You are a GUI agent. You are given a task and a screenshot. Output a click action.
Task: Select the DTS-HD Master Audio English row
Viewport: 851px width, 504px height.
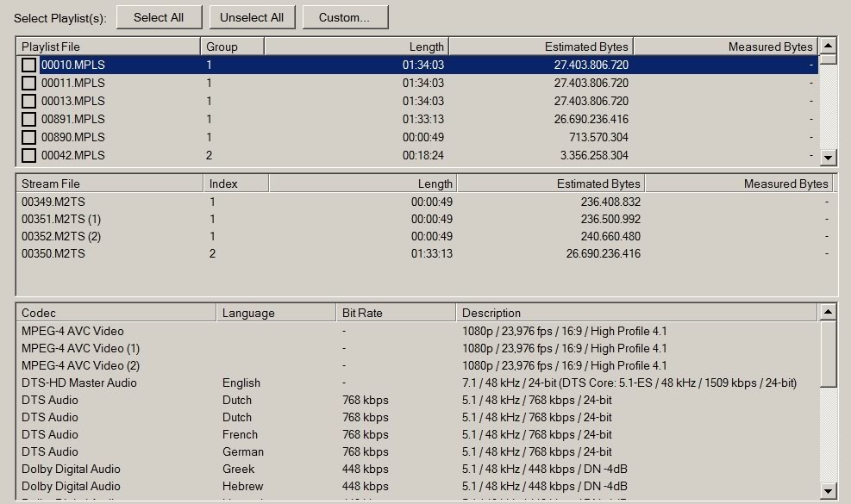(x=79, y=383)
